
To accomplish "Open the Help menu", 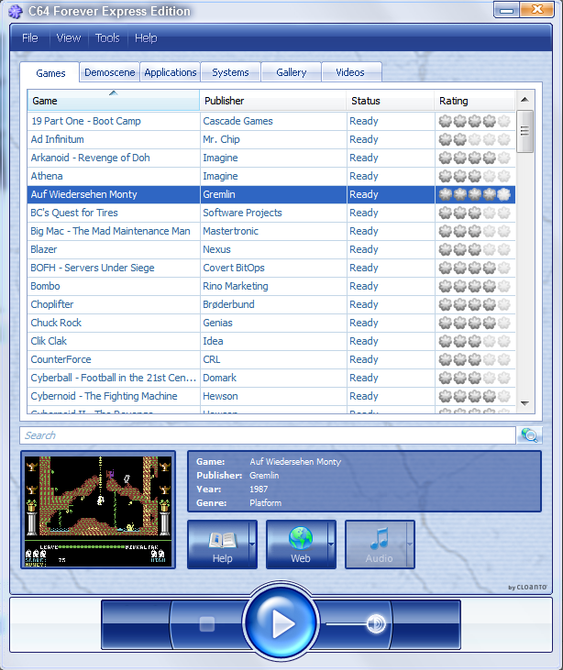I will pyautogui.click(x=146, y=38).
